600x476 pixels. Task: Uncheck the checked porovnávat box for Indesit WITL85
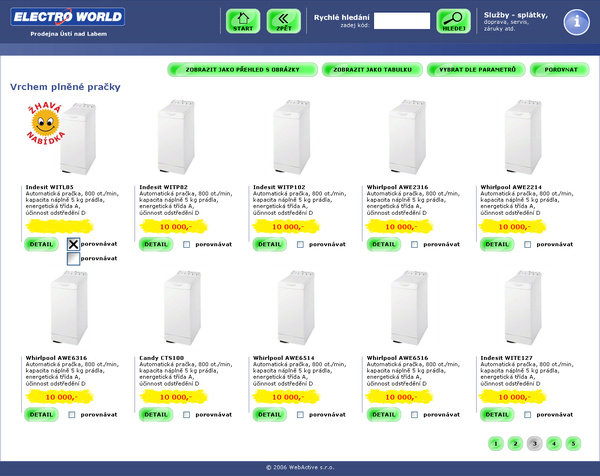coord(73,244)
